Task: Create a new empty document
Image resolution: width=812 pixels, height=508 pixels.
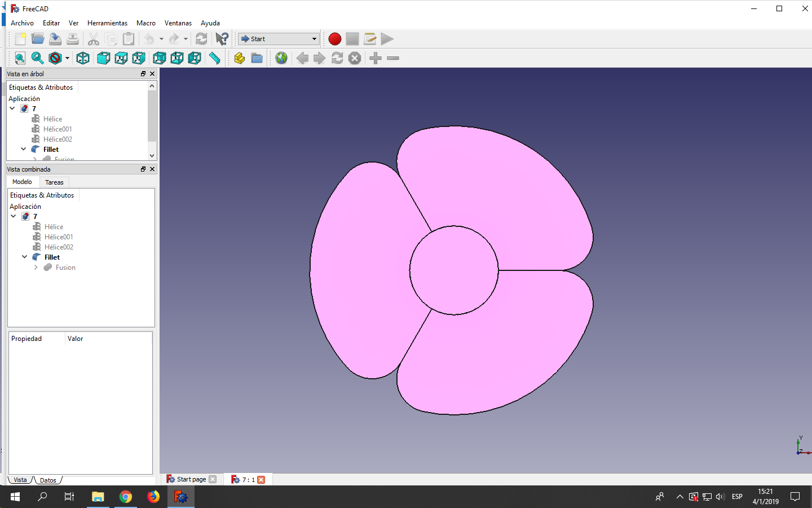Action: coord(20,39)
